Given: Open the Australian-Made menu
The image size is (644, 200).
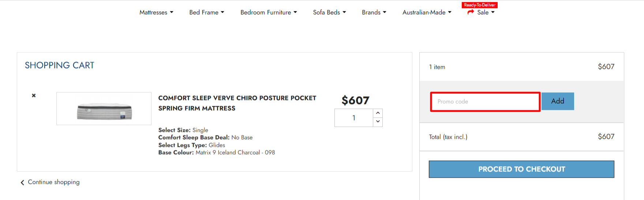Looking at the screenshot, I should [427, 12].
